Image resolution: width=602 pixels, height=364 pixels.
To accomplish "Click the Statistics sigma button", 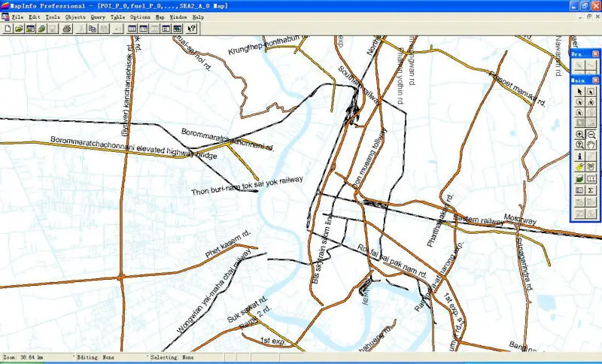I will pos(591,190).
